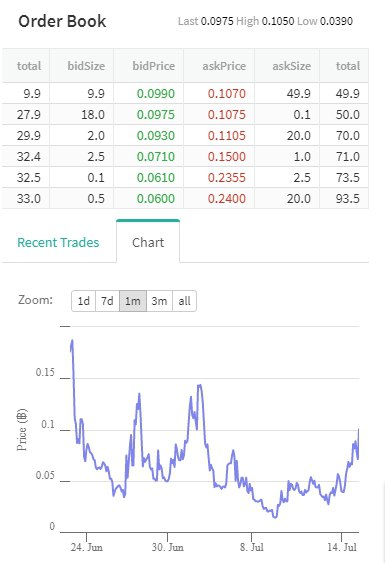Select bid price 0.0710

pyautogui.click(x=156, y=157)
